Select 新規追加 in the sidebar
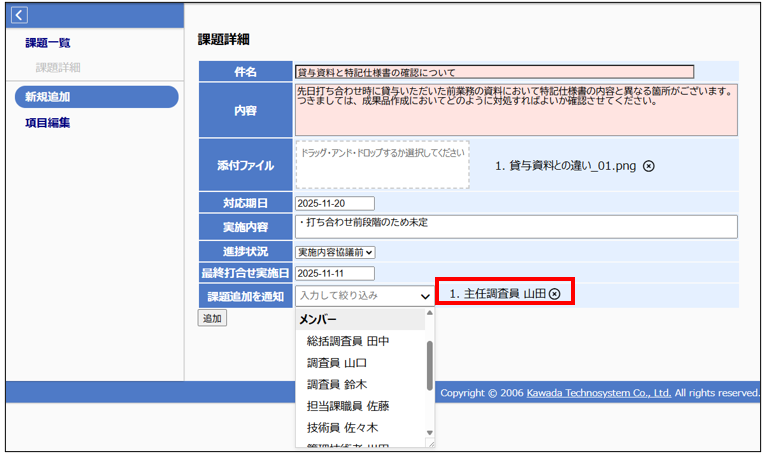 (x=48, y=97)
